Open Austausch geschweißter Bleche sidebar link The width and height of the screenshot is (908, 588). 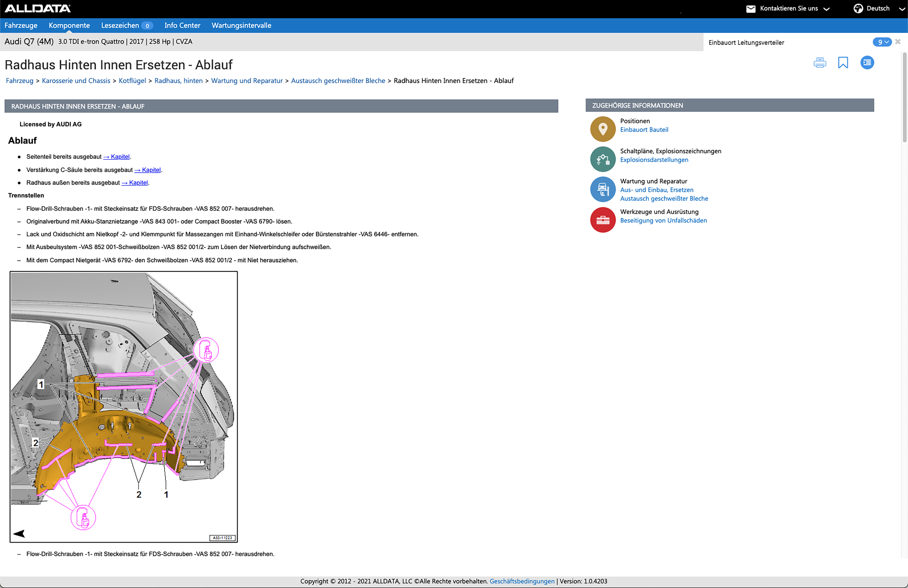(664, 199)
